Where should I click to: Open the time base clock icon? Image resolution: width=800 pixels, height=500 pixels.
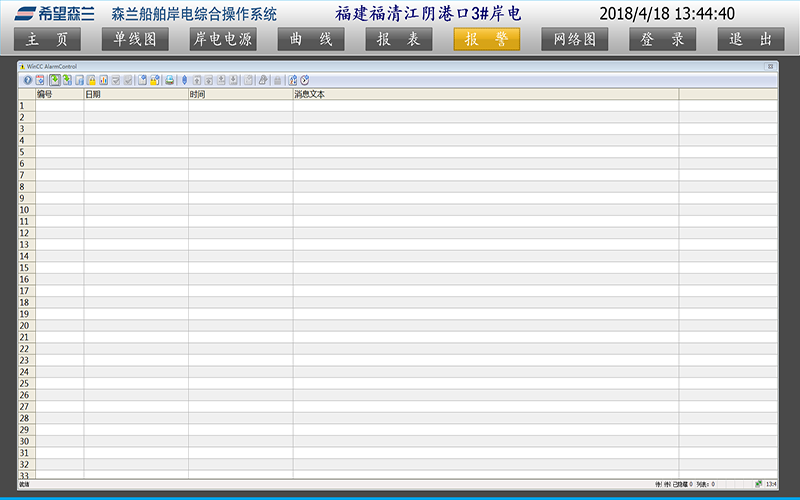point(305,80)
